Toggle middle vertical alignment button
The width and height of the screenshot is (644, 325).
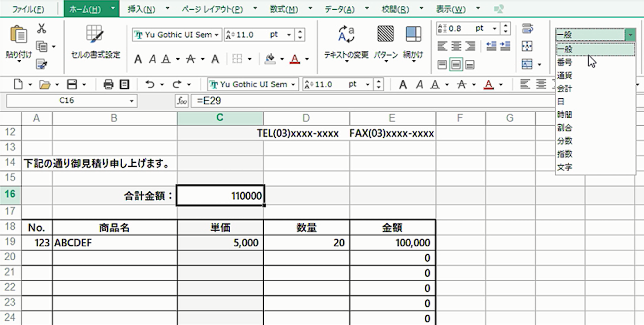[456, 65]
